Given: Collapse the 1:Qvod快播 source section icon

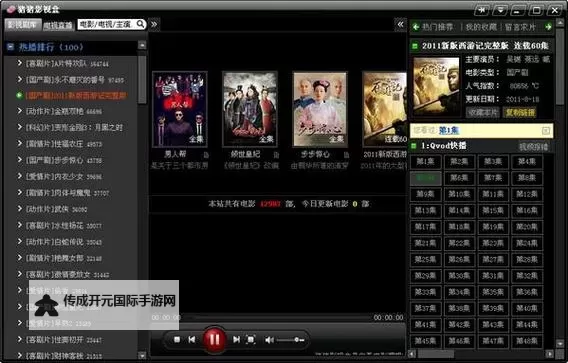Looking at the screenshot, I should point(414,146).
